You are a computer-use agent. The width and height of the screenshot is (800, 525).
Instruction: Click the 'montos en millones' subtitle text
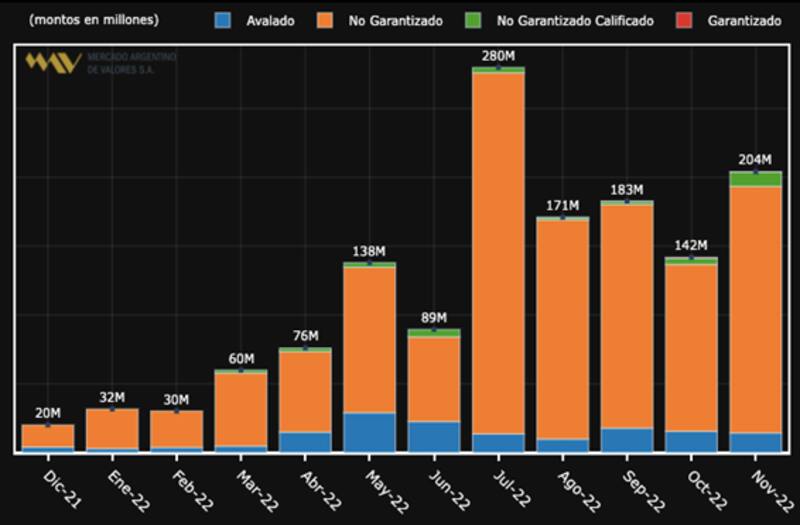click(x=93, y=20)
